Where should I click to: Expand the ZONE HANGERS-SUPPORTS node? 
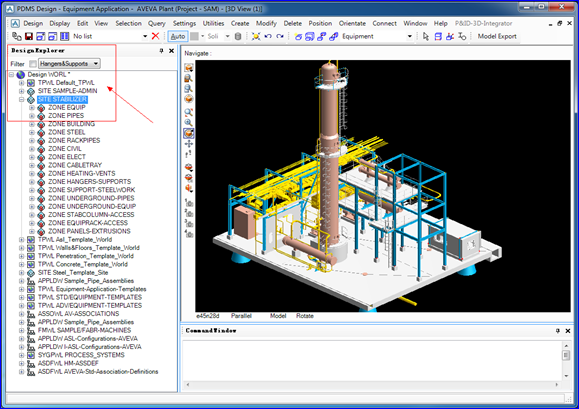[32, 182]
